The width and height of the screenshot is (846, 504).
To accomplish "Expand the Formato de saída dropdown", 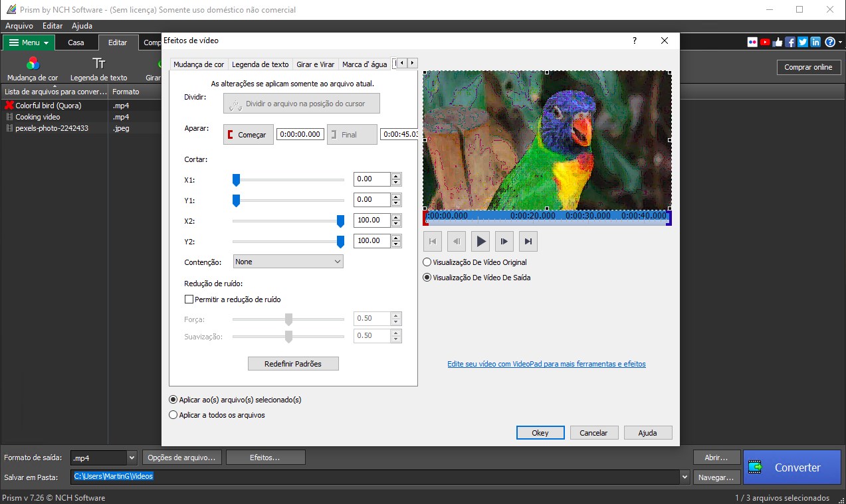I will coord(131,458).
